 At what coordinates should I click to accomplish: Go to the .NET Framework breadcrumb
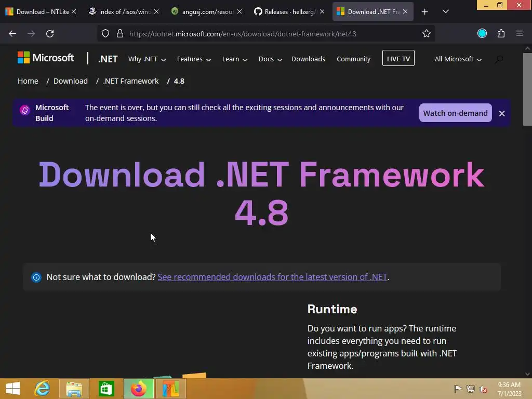coord(131,81)
